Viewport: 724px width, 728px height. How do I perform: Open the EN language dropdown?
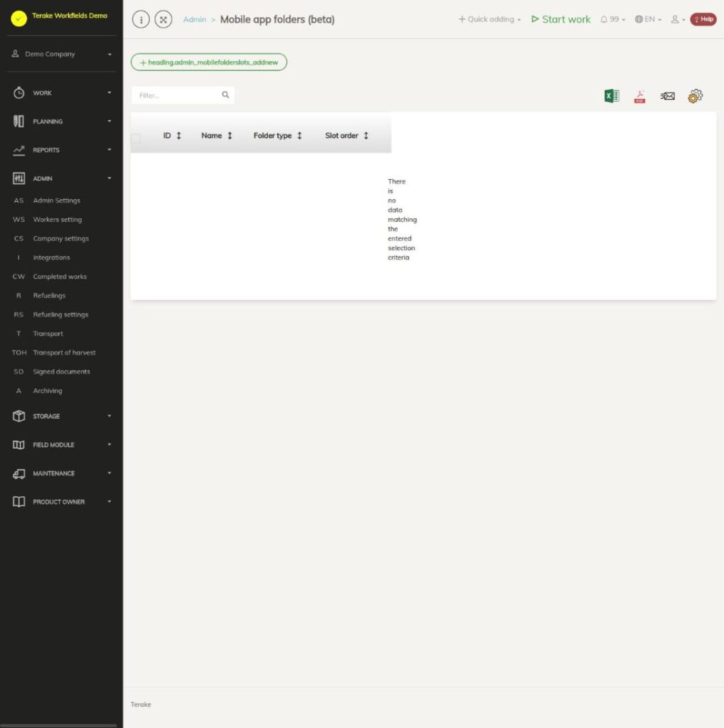click(648, 19)
